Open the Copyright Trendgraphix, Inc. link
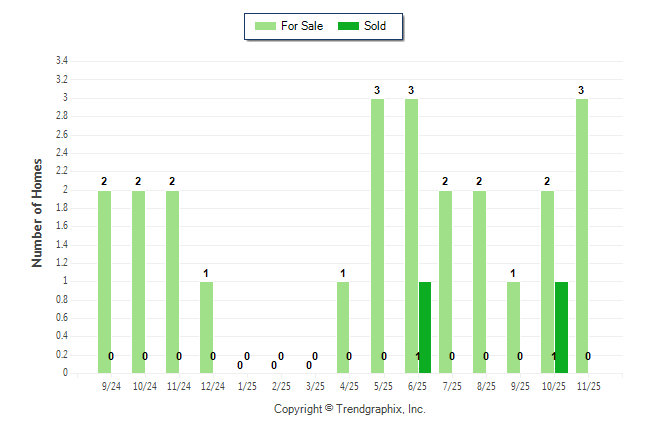This screenshot has width=646, height=434. (x=350, y=409)
